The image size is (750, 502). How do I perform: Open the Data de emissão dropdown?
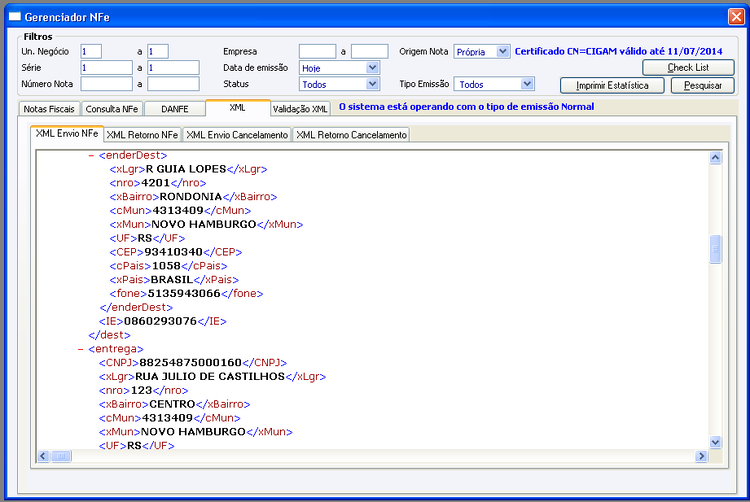(373, 68)
